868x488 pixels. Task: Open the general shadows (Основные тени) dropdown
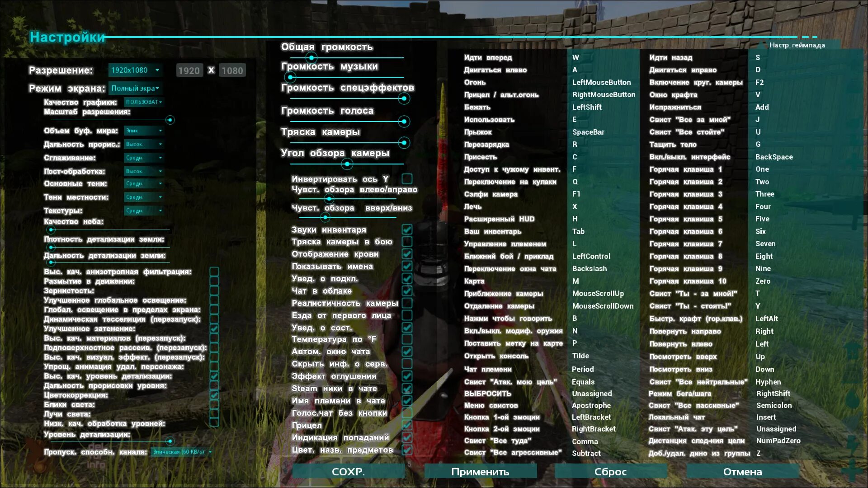[144, 183]
